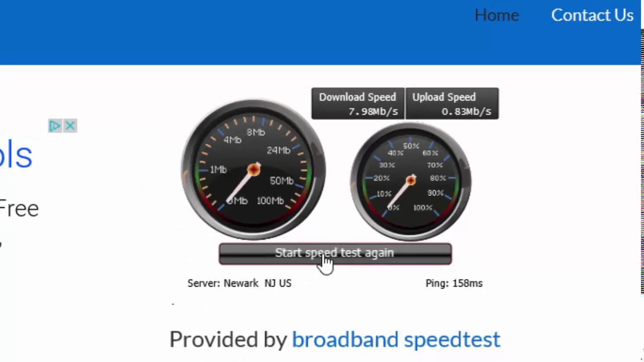Screen dimensions: 644x362
Task: Open the Home menu item
Action: click(x=497, y=15)
